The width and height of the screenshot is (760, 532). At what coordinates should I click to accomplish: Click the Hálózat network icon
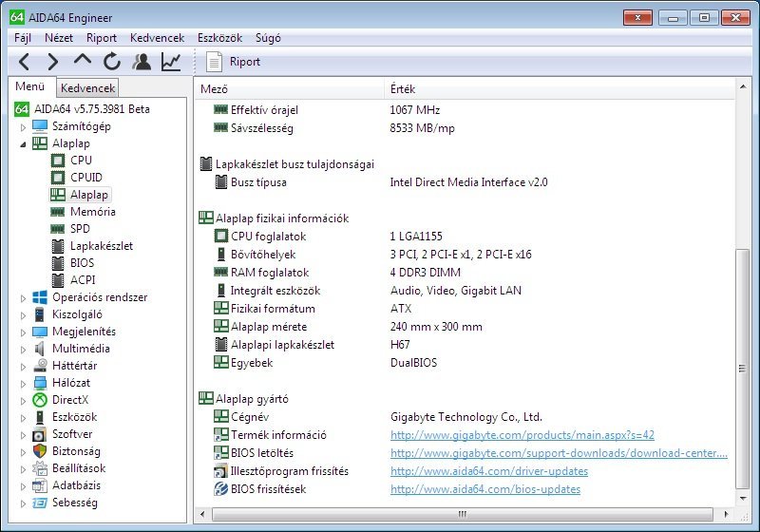(40, 383)
